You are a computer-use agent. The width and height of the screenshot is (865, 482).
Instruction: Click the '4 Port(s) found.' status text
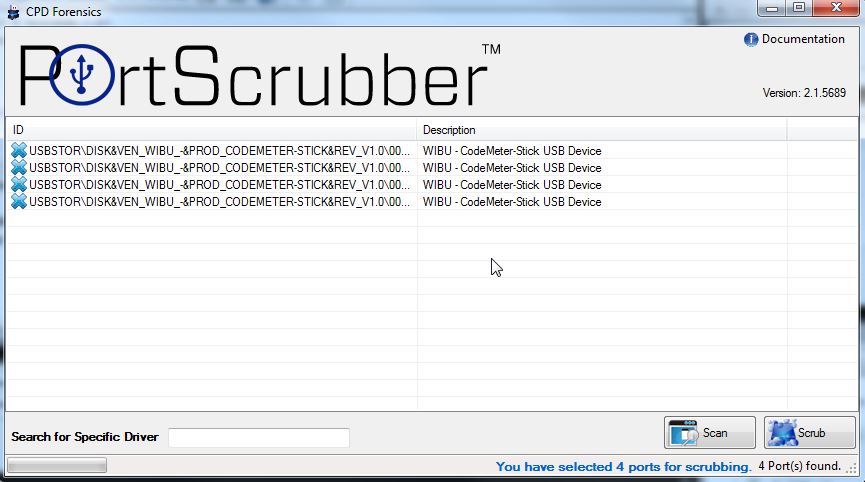799,466
